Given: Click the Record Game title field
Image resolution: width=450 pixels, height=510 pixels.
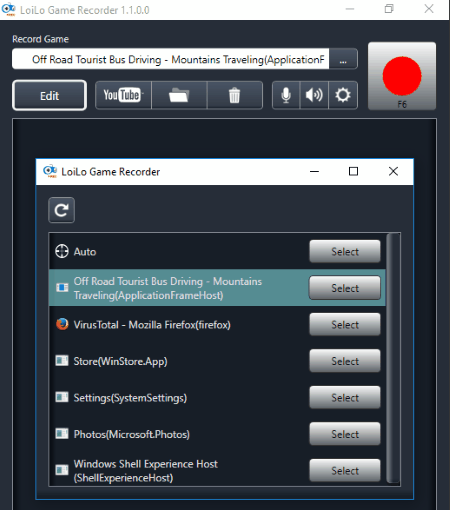Looking at the screenshot, I should tap(171, 59).
